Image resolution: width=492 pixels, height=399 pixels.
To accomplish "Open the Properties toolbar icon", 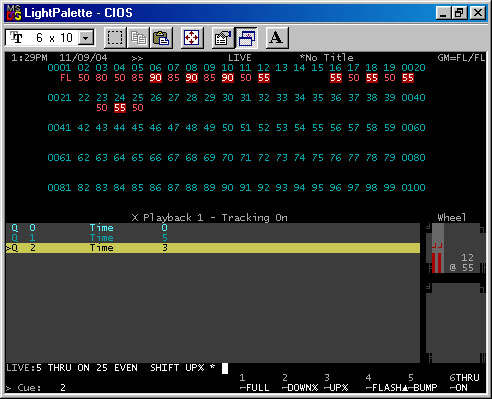I will [223, 38].
